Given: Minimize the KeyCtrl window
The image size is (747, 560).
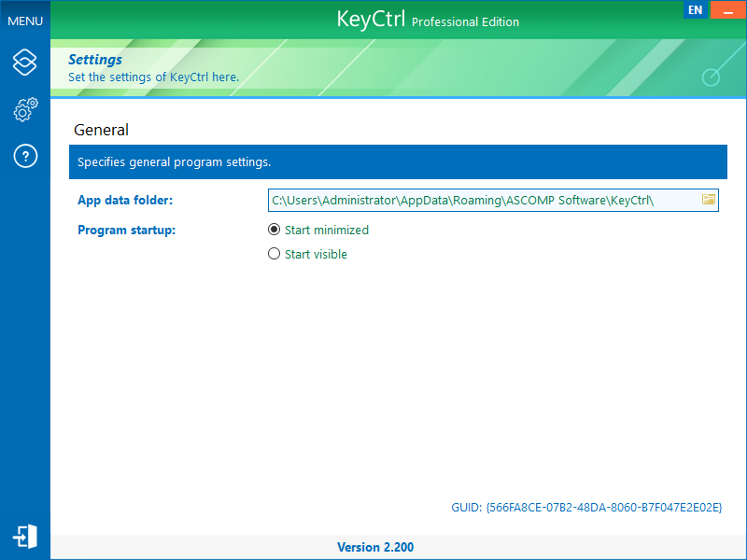Looking at the screenshot, I should (x=728, y=9).
